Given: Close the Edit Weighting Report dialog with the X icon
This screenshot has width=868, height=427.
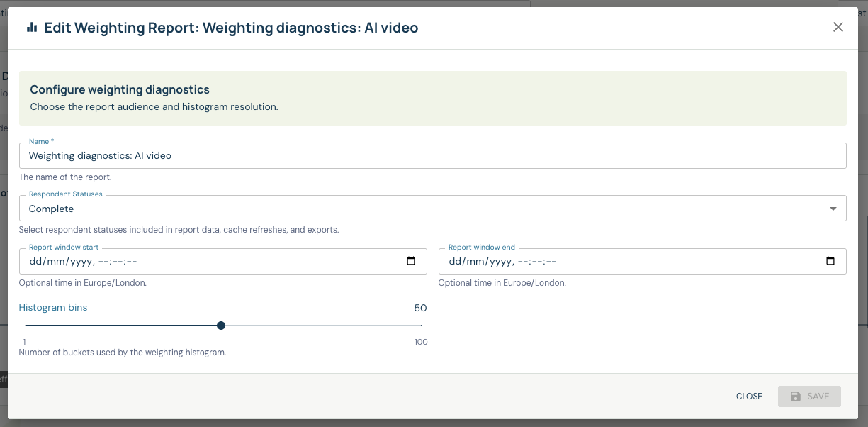Looking at the screenshot, I should (838, 28).
